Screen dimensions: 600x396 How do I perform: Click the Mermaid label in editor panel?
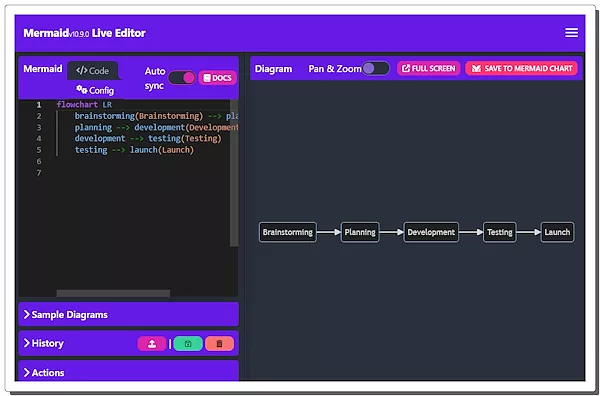coord(43,69)
